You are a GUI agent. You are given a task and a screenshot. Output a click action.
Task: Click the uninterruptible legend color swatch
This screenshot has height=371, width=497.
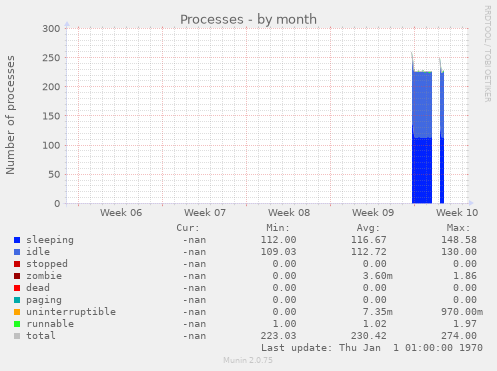[17, 312]
